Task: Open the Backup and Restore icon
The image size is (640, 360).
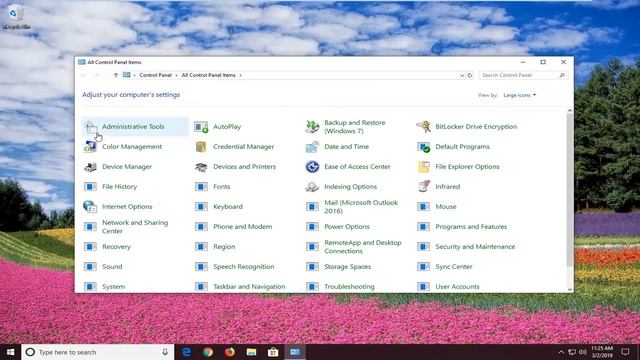Action: 312,127
